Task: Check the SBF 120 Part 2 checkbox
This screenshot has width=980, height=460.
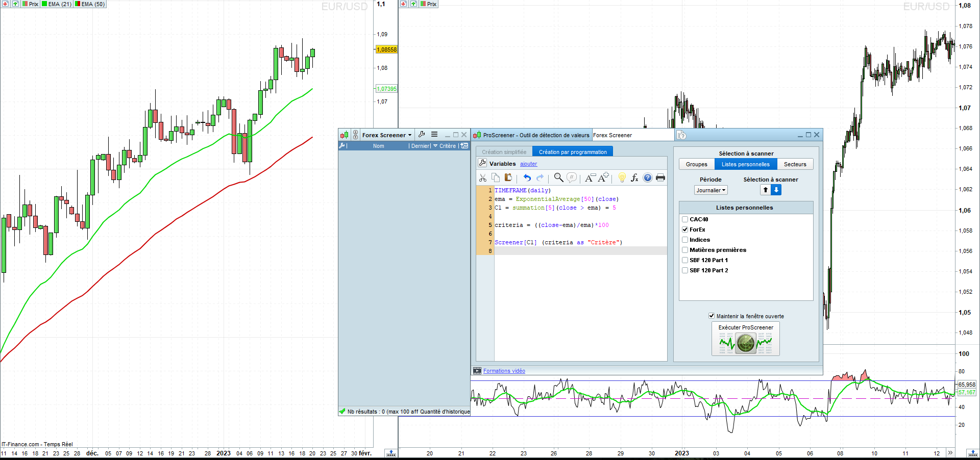Action: coord(685,270)
